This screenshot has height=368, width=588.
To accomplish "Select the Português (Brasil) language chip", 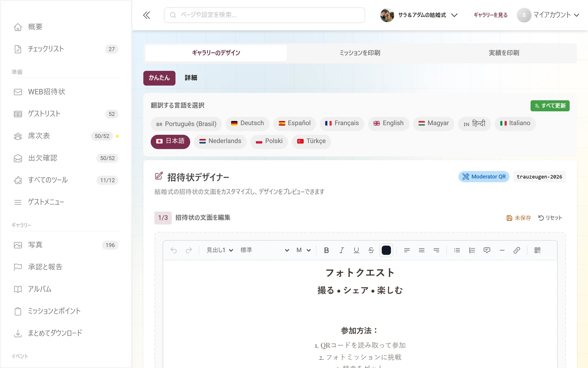I will click(x=186, y=123).
